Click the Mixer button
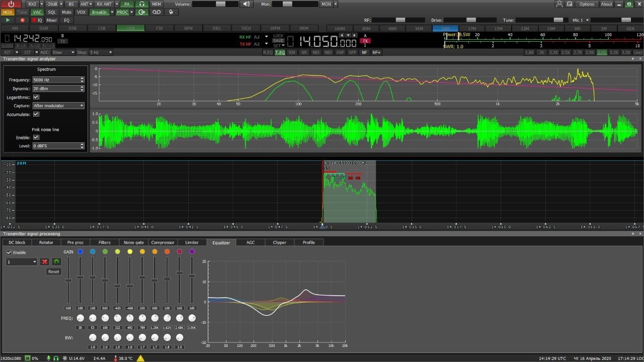Image resolution: width=644 pixels, height=362 pixels. pos(52,20)
